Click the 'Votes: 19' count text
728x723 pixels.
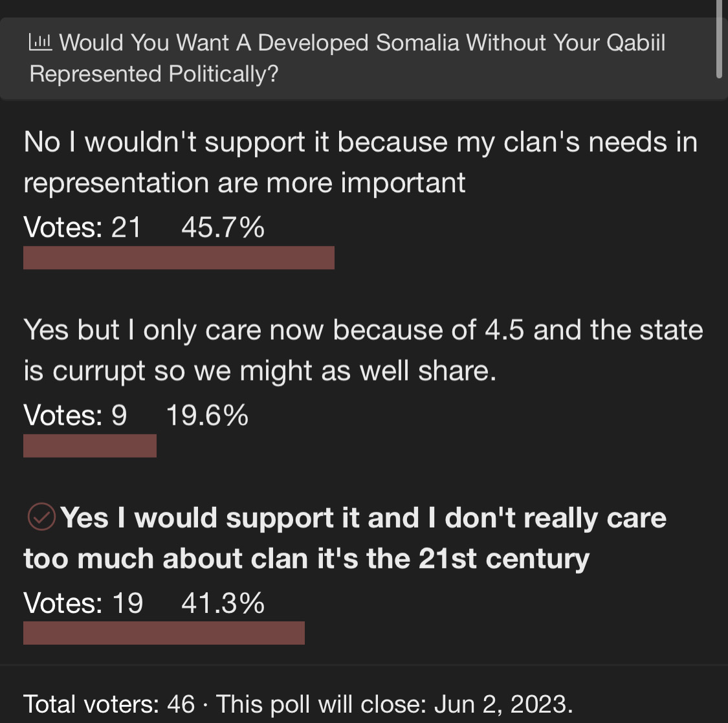[x=83, y=603]
